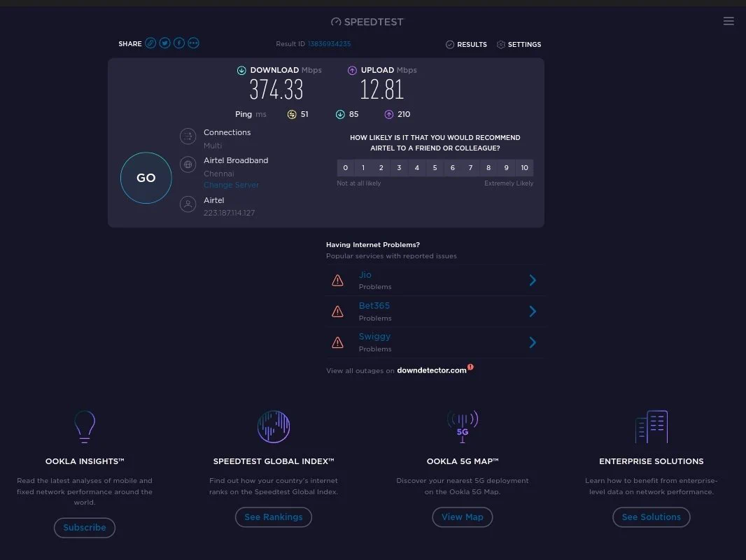Rate recommendation score 1
This screenshot has height=560, width=746.
363,168
